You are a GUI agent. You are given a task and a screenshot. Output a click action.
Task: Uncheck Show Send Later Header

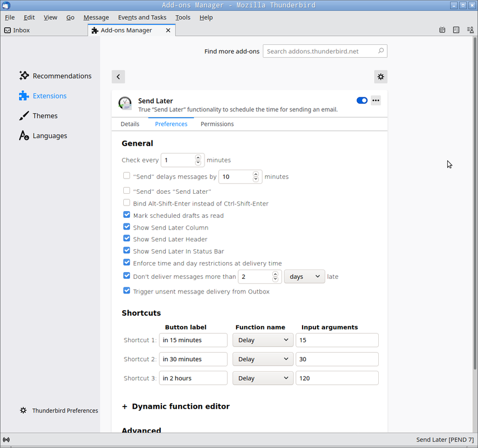point(127,238)
